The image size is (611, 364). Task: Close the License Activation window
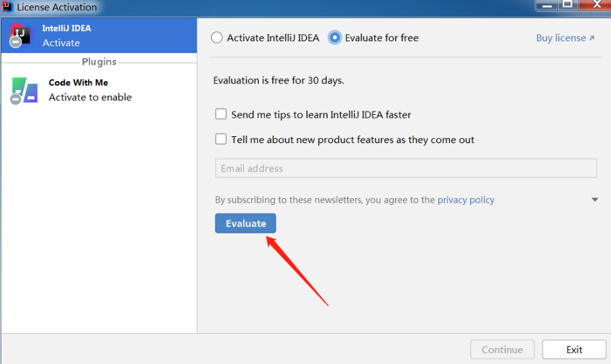pos(596,5)
